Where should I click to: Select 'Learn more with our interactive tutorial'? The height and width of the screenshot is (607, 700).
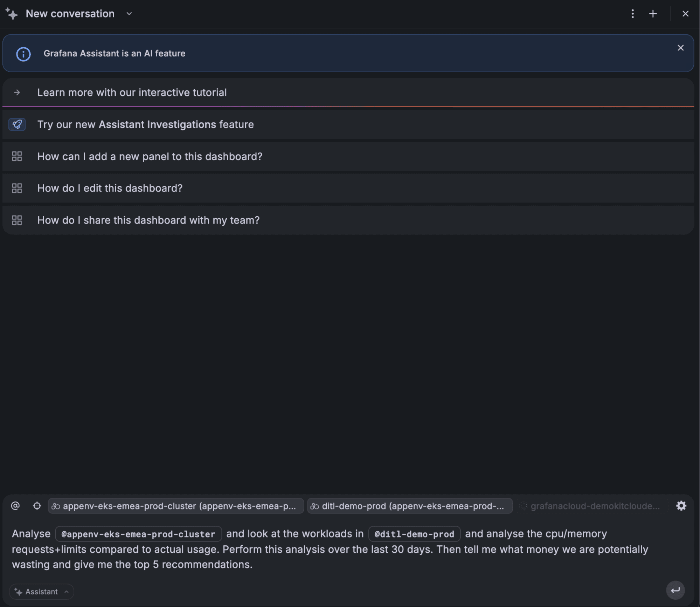tap(132, 92)
